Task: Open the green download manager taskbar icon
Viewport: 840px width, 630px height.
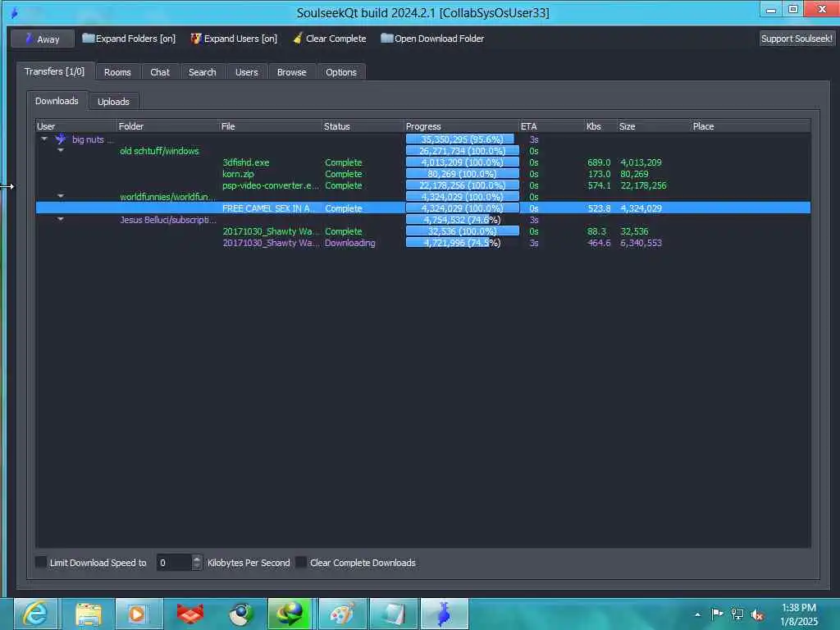Action: (x=290, y=614)
